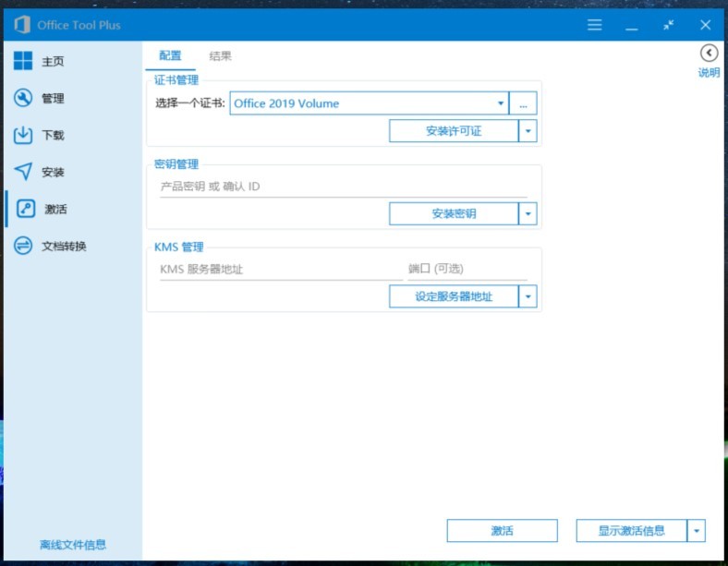Click the browse (...) button beside certificate
728x566 pixels.
523,104
